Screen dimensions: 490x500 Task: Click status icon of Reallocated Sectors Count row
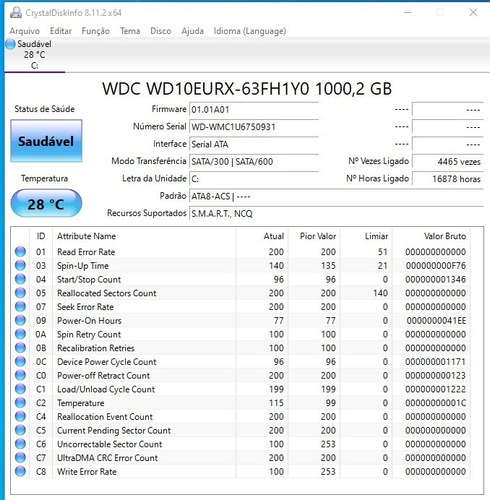tap(20, 293)
